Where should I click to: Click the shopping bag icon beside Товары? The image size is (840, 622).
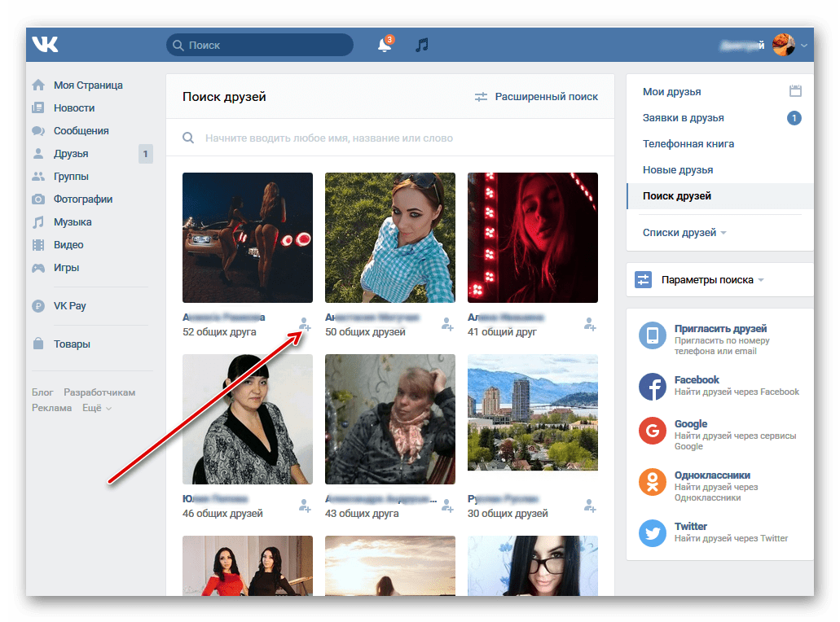(x=38, y=344)
